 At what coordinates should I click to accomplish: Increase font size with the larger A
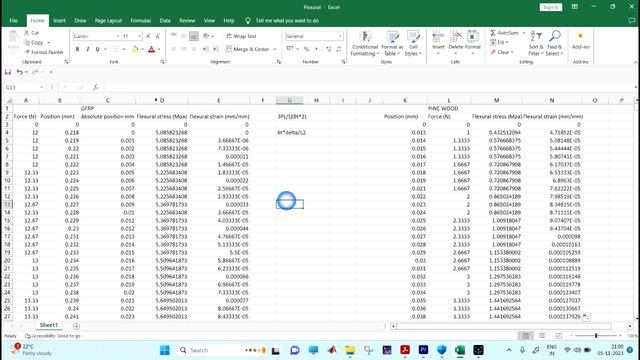pyautogui.click(x=149, y=36)
